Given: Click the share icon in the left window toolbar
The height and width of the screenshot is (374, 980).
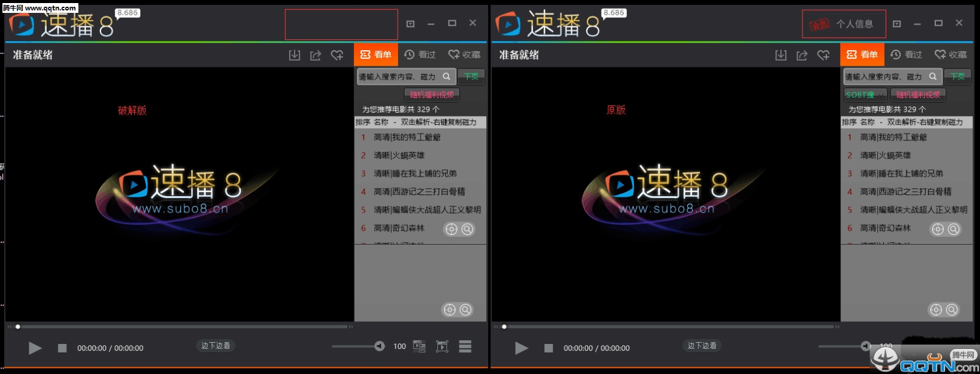Looking at the screenshot, I should click(315, 55).
